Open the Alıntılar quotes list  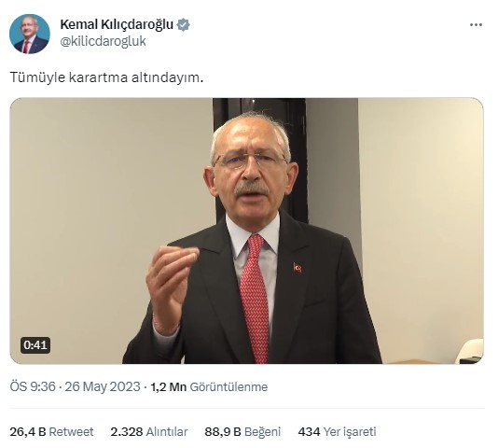(x=167, y=432)
